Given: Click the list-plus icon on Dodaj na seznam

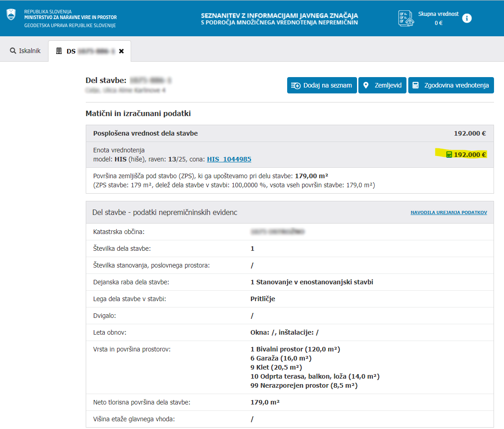Looking at the screenshot, I should (x=295, y=85).
